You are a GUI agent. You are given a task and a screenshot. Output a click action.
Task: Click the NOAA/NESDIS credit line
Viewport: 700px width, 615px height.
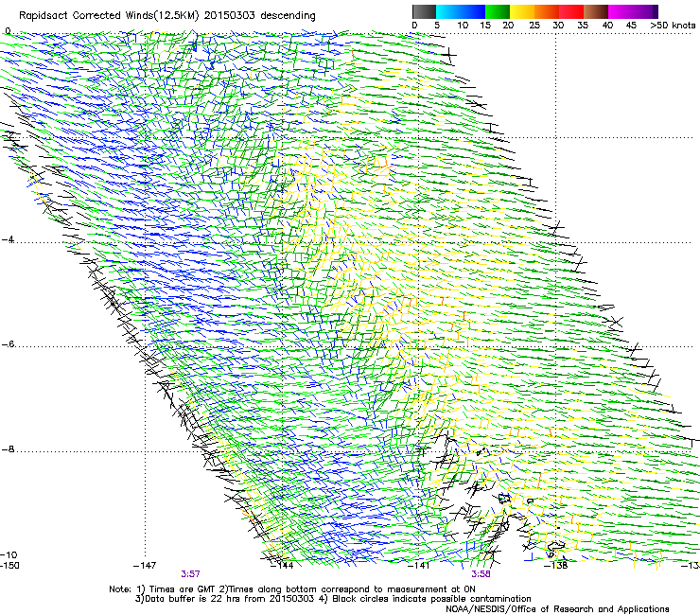pos(557,609)
